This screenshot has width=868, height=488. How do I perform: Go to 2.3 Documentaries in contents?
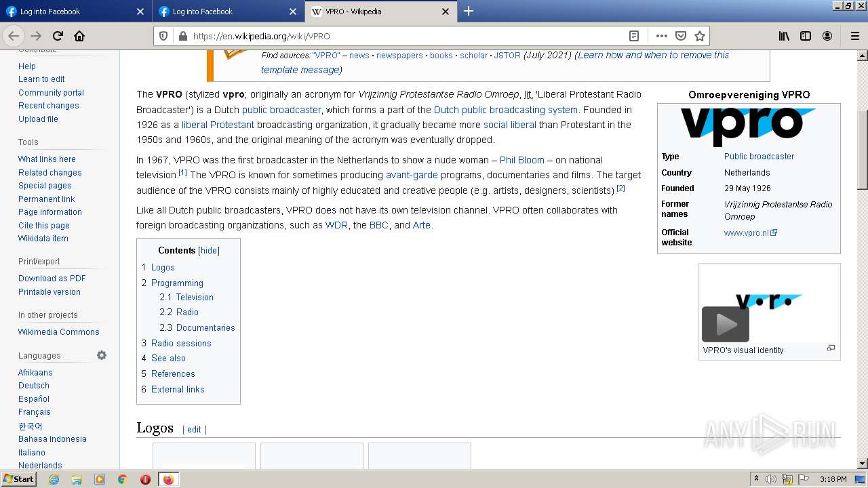pos(197,327)
